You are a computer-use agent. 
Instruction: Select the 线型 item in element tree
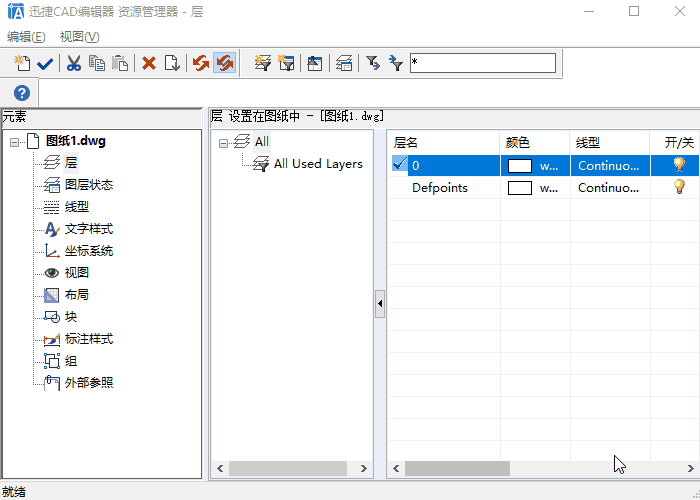76,207
